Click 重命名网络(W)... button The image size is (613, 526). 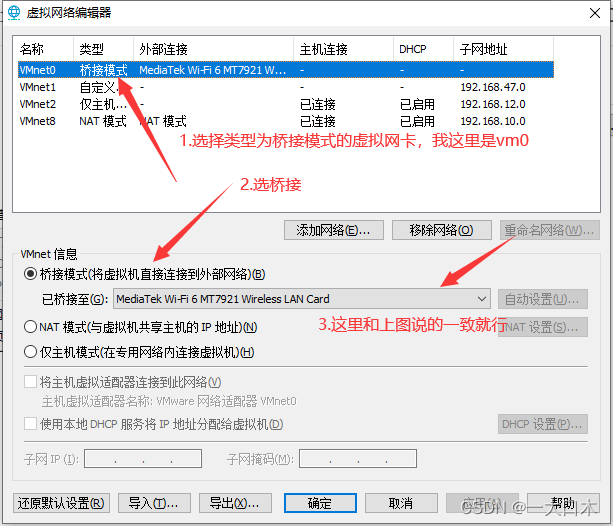tap(550, 230)
